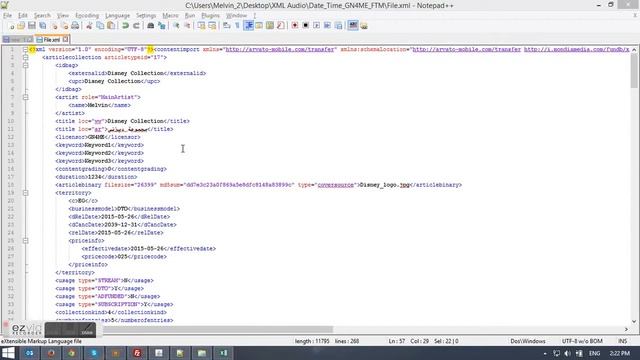Collapse the artist fold on line 7
Image resolution: width=640 pixels, height=360 pixels.
25,97
